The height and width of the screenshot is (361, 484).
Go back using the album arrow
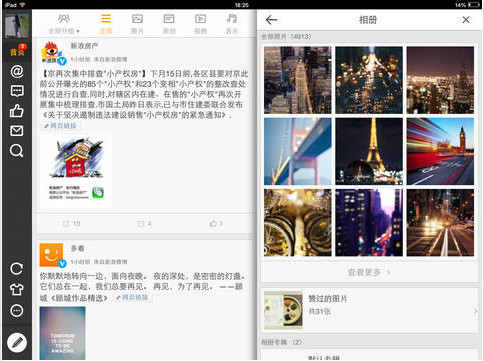pyautogui.click(x=271, y=20)
